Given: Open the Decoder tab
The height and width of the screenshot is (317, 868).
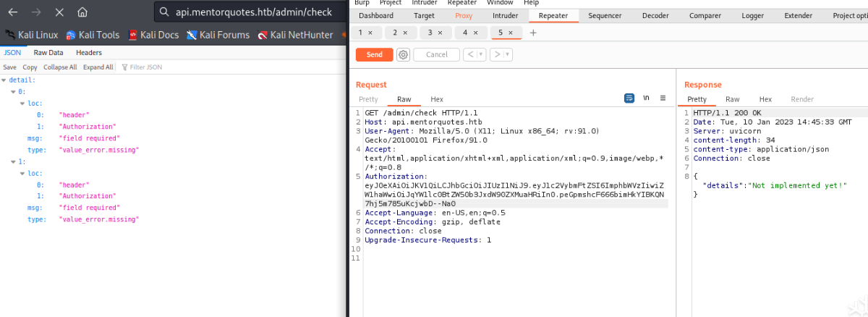Looking at the screenshot, I should (x=655, y=15).
